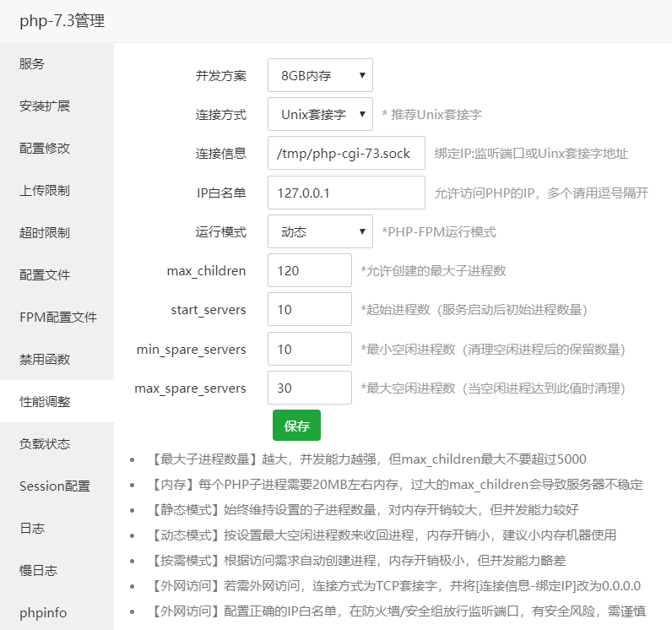Click the max_spare_servers input box
672x630 pixels.
click(309, 388)
